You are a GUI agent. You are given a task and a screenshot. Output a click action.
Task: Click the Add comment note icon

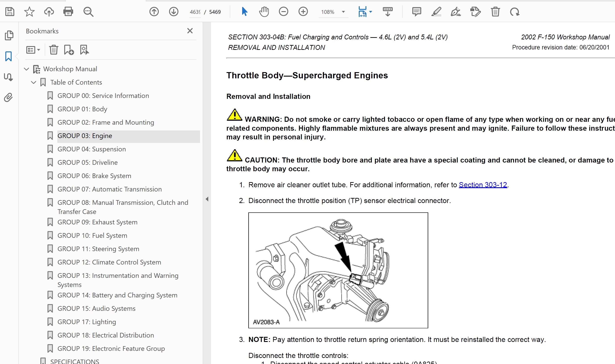click(417, 12)
